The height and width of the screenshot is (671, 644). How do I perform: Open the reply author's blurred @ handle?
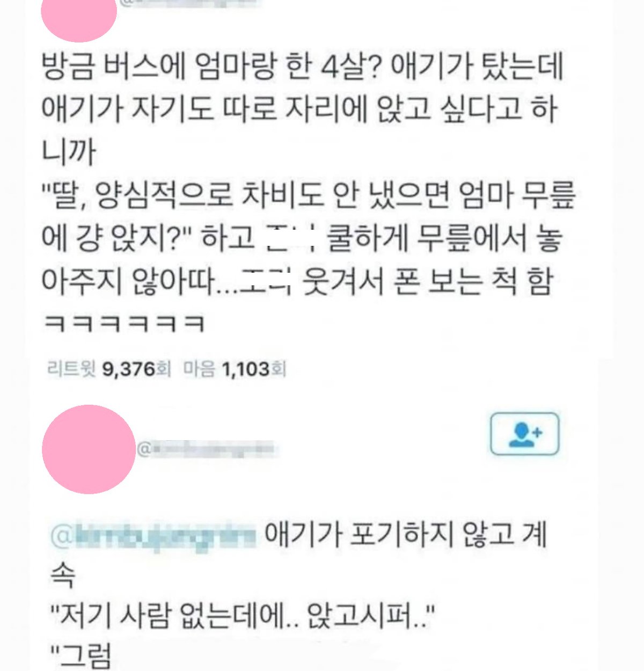click(207, 448)
